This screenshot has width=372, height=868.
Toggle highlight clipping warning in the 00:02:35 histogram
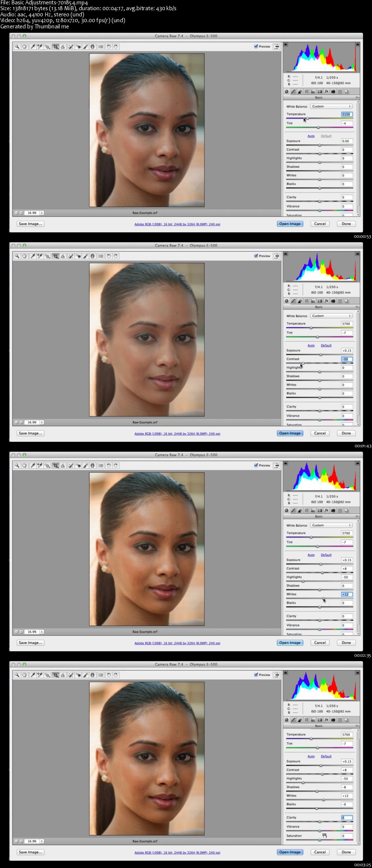pos(357,463)
